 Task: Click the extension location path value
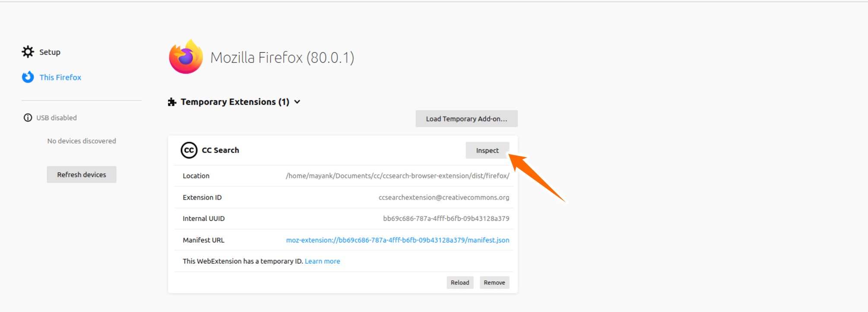(x=398, y=176)
